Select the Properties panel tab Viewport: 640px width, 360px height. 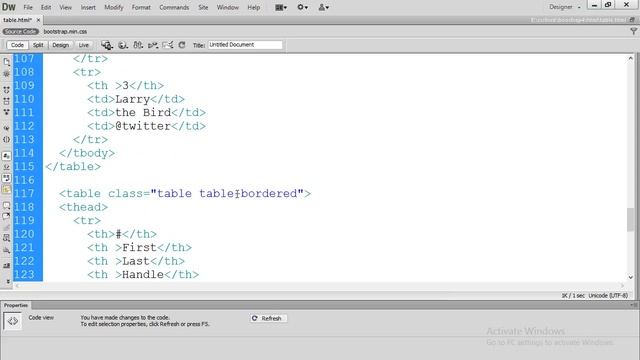click(16, 305)
